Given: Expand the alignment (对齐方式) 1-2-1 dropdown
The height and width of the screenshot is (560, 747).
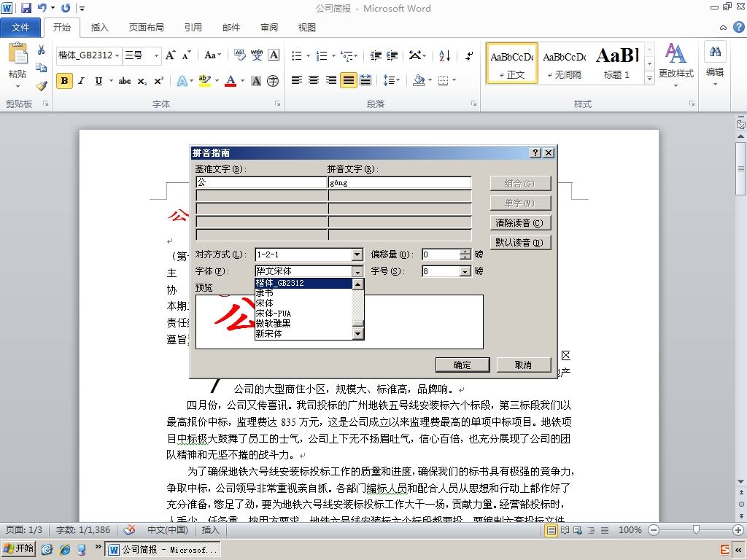Looking at the screenshot, I should [357, 254].
